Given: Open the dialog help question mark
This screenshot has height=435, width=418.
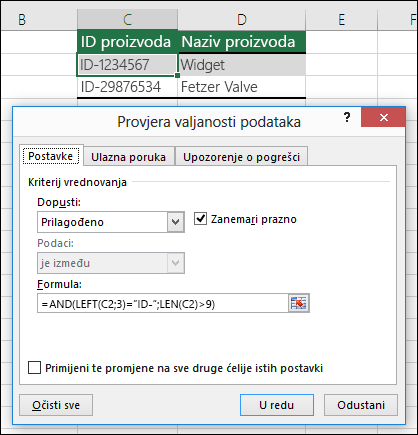Looking at the screenshot, I should [347, 117].
